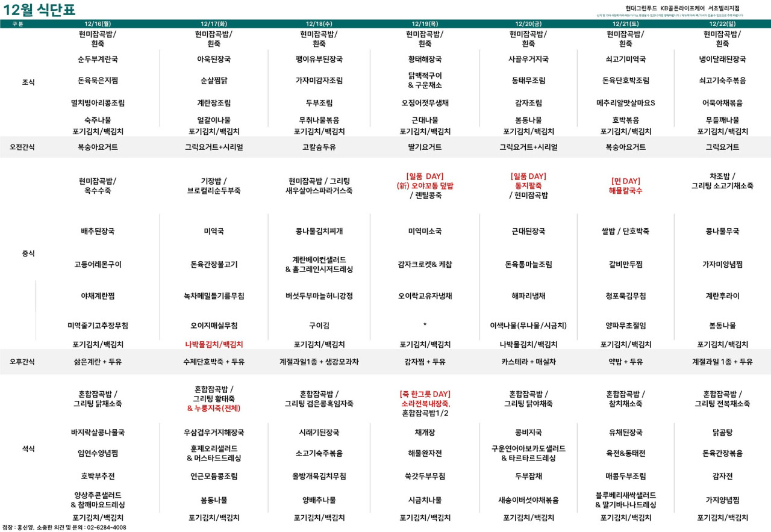This screenshot has height=532, width=771.
Task: Click the 황태해장국 breakfast cell
Action: (x=425, y=60)
